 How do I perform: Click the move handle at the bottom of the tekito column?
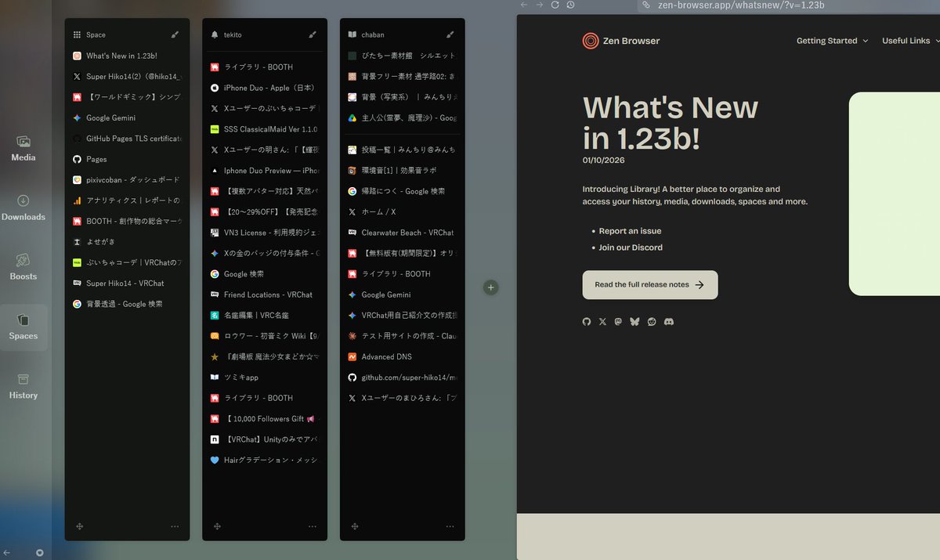coord(217,526)
